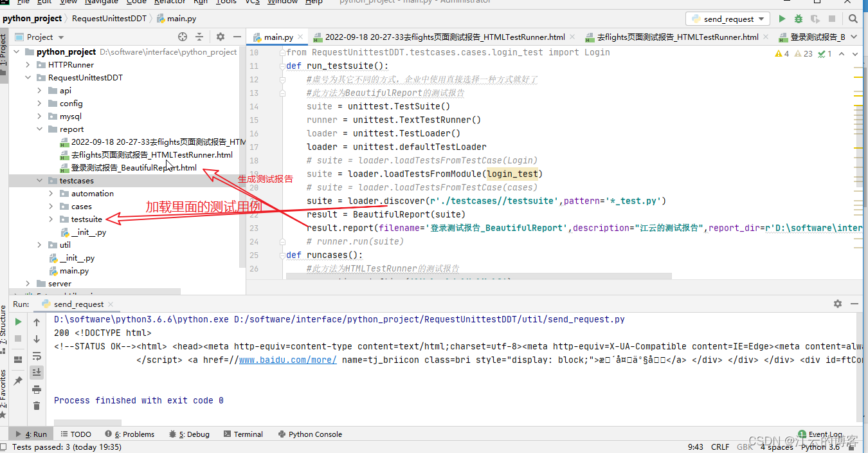Expand the HTTPRunner folder

[28, 65]
